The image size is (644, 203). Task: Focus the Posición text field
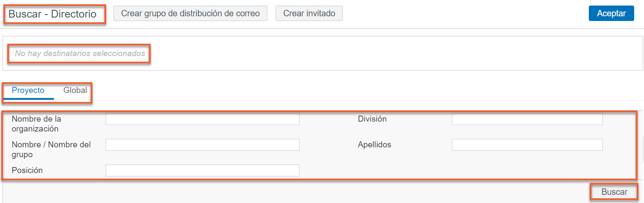[202, 170]
